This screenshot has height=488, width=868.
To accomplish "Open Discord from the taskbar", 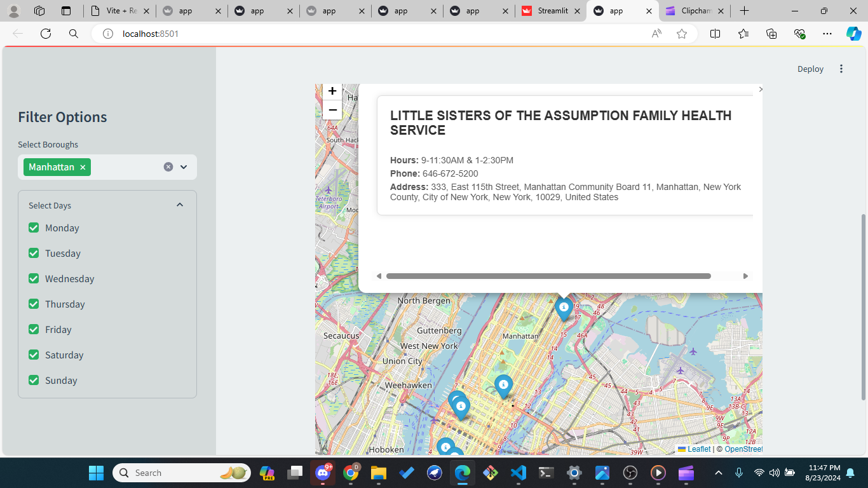I will click(x=323, y=473).
